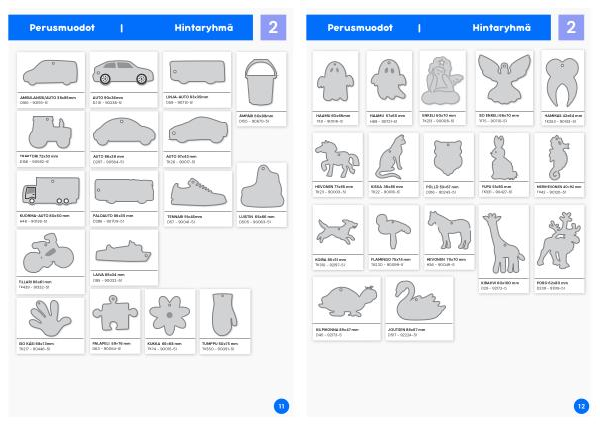Pick the mitten shape
Screen dimensions: 600x424
[x=225, y=315]
